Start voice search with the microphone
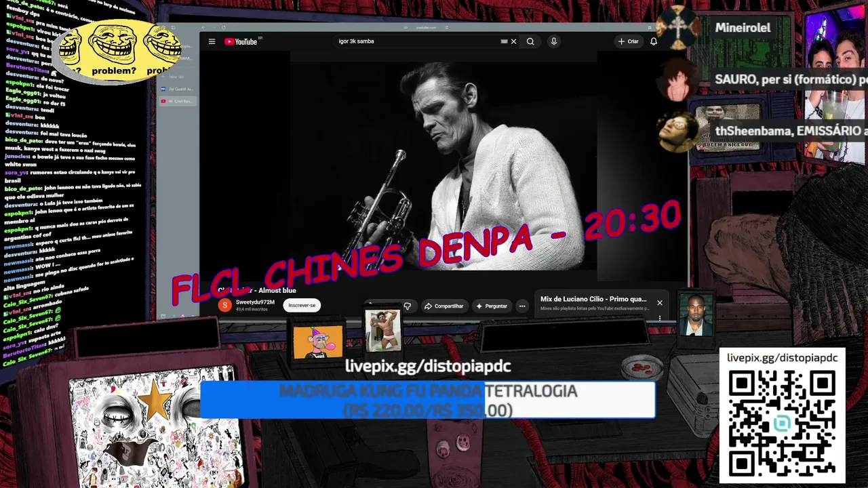Viewport: 868px width, 488px height. [554, 41]
